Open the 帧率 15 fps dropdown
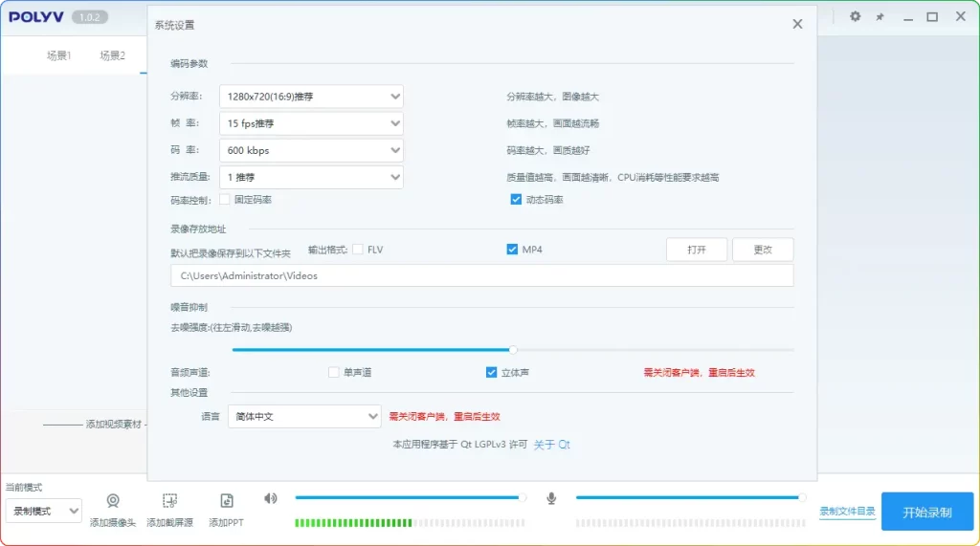980x546 pixels. click(311, 123)
